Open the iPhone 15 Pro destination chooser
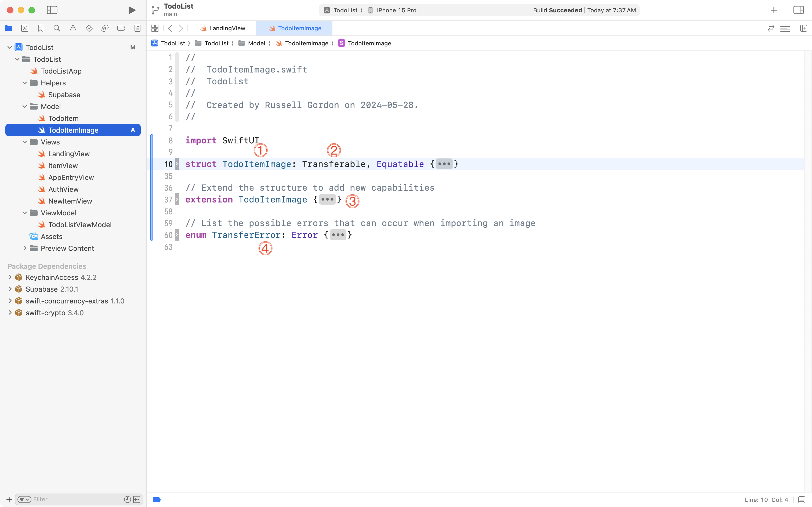The height and width of the screenshot is (507, 812). (397, 10)
